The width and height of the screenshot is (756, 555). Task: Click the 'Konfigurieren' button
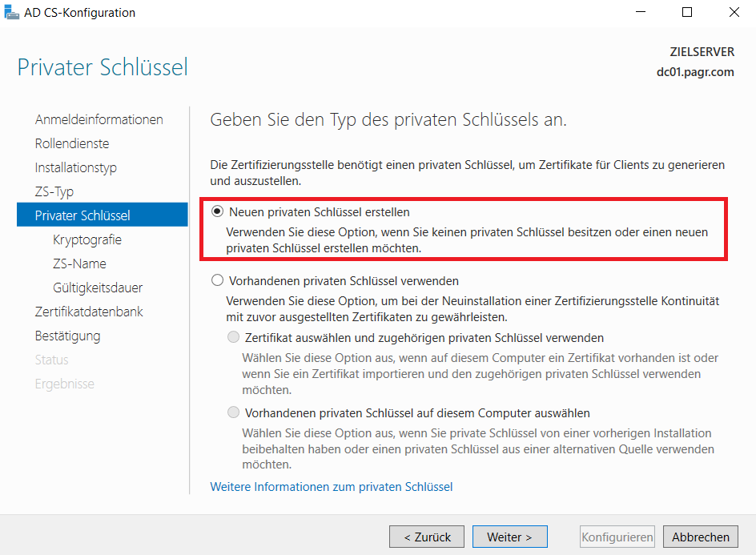(617, 537)
